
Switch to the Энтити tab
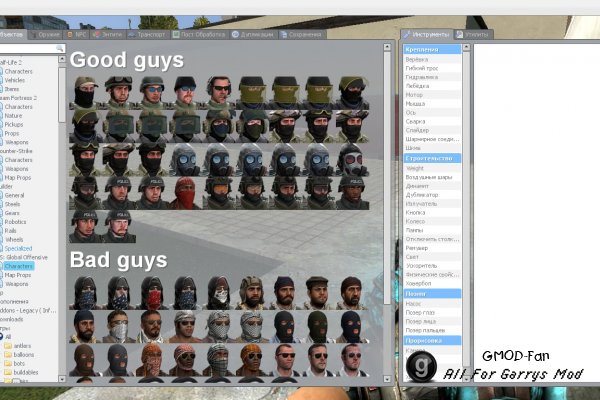[x=108, y=34]
